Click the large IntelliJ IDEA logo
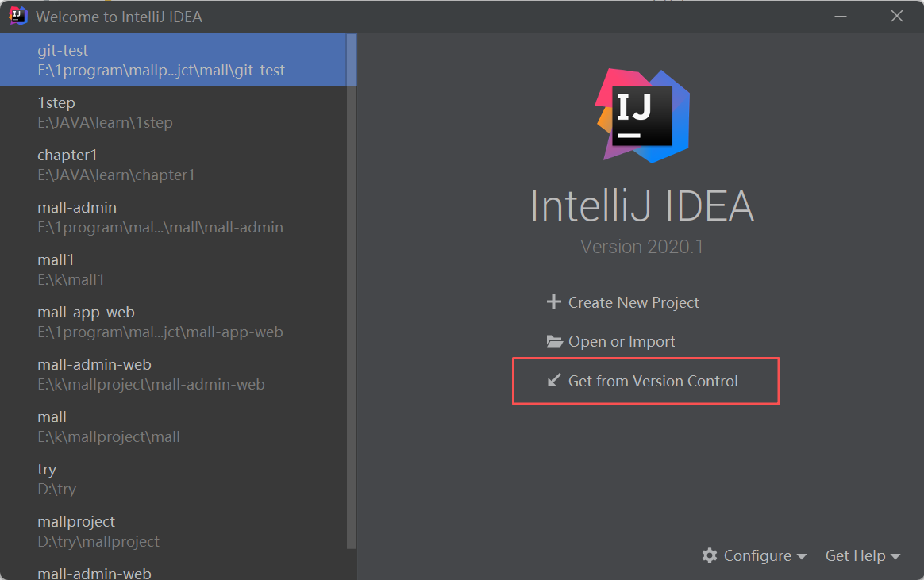 [x=641, y=116]
